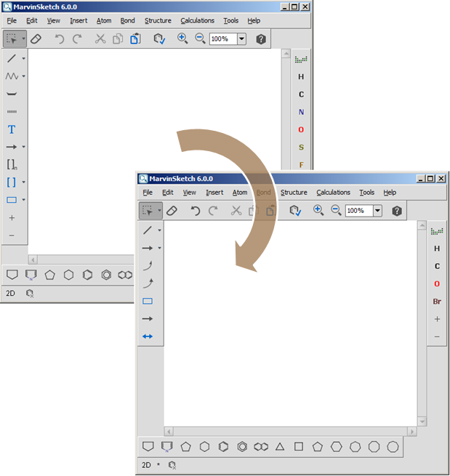Expand the selection tool dropdown arrow in the back window
450x476 pixels.
(x=23, y=39)
